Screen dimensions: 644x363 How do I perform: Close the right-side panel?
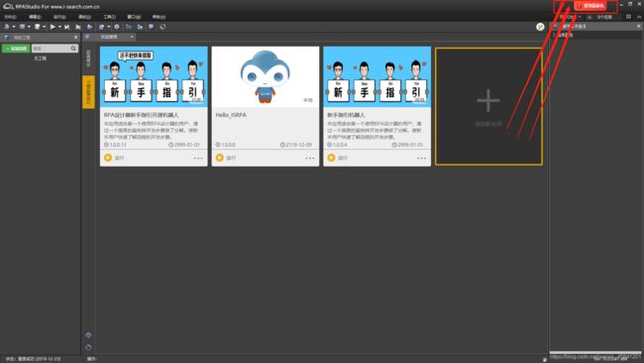click(639, 27)
